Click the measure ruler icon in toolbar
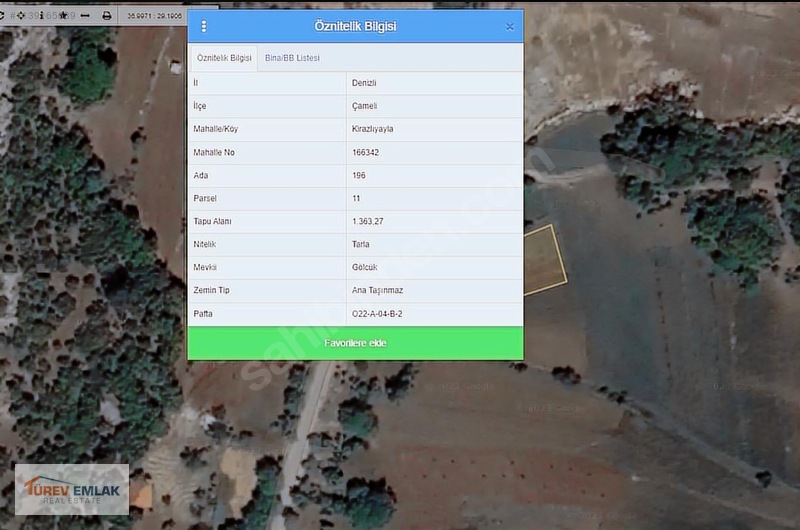This screenshot has height=530, width=800. click(x=86, y=16)
